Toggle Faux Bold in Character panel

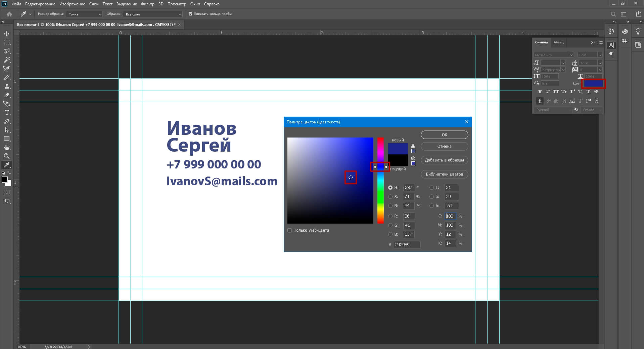tap(540, 91)
